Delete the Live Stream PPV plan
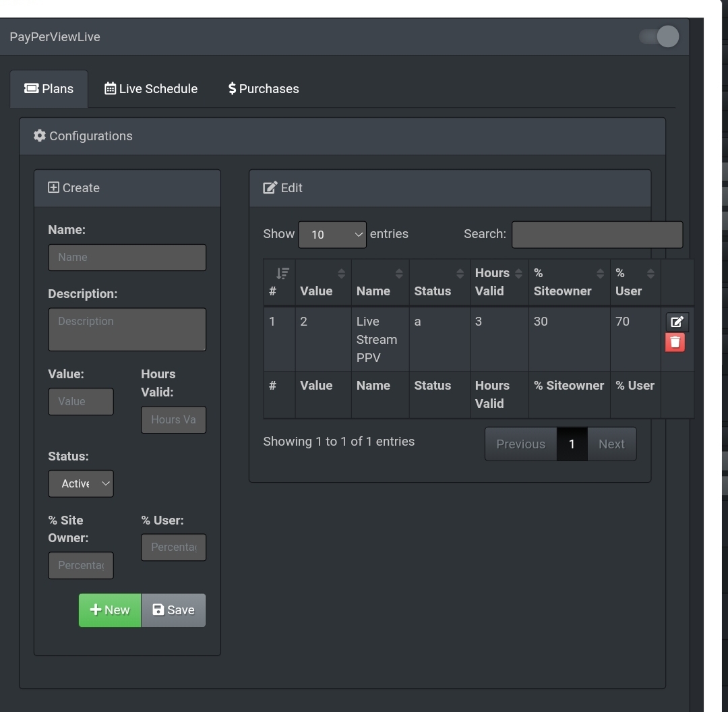 click(x=675, y=343)
